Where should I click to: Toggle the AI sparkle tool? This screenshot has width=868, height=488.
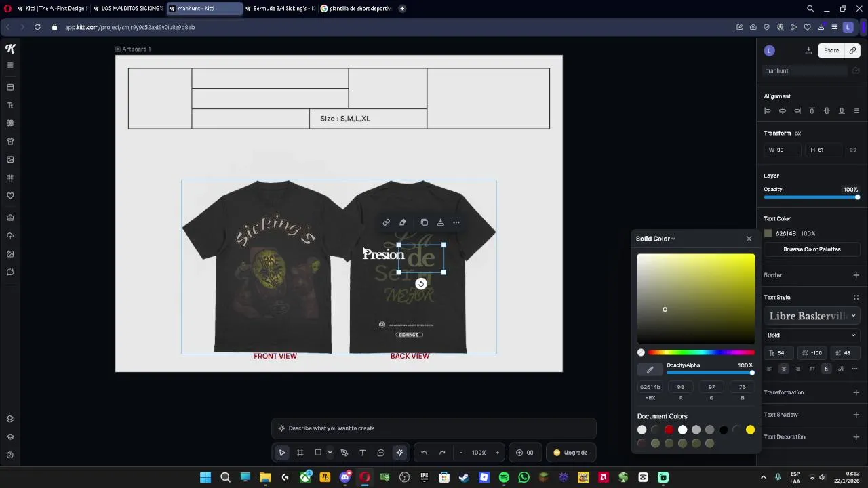pyautogui.click(x=399, y=453)
